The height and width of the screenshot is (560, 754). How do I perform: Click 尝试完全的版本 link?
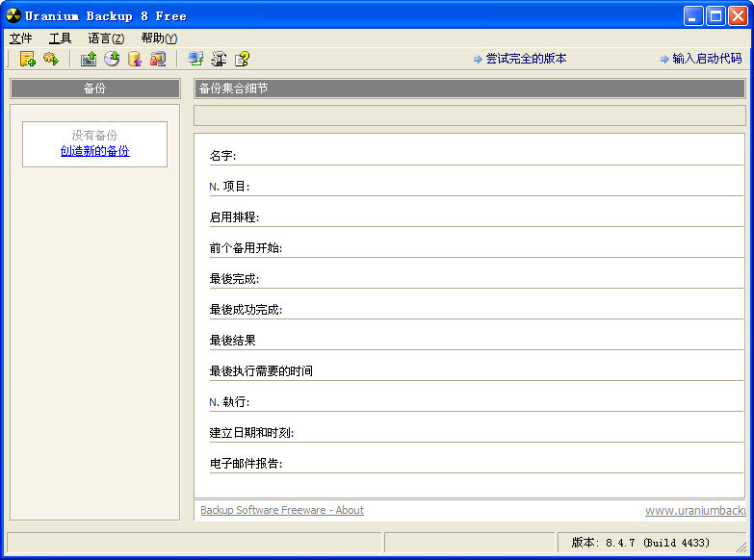(525, 59)
